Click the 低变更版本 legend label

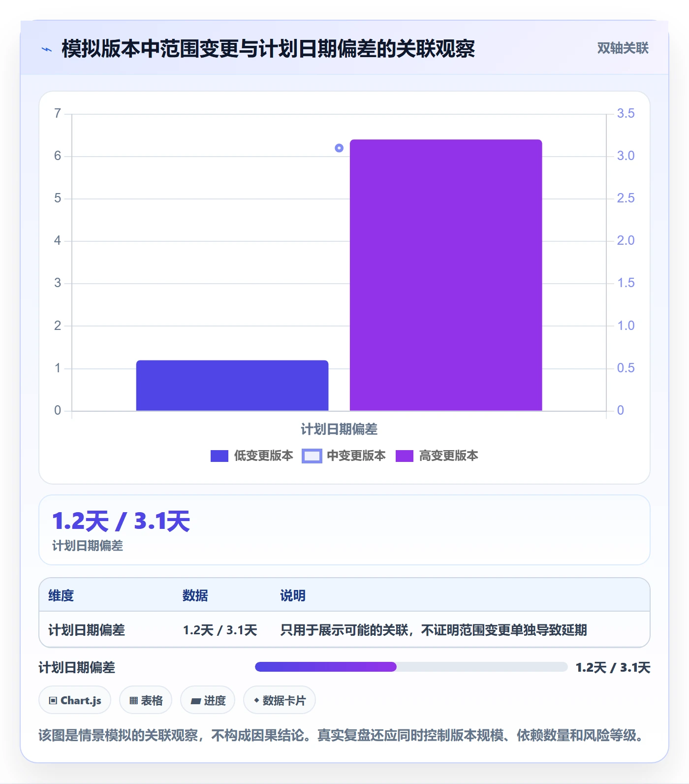(264, 456)
